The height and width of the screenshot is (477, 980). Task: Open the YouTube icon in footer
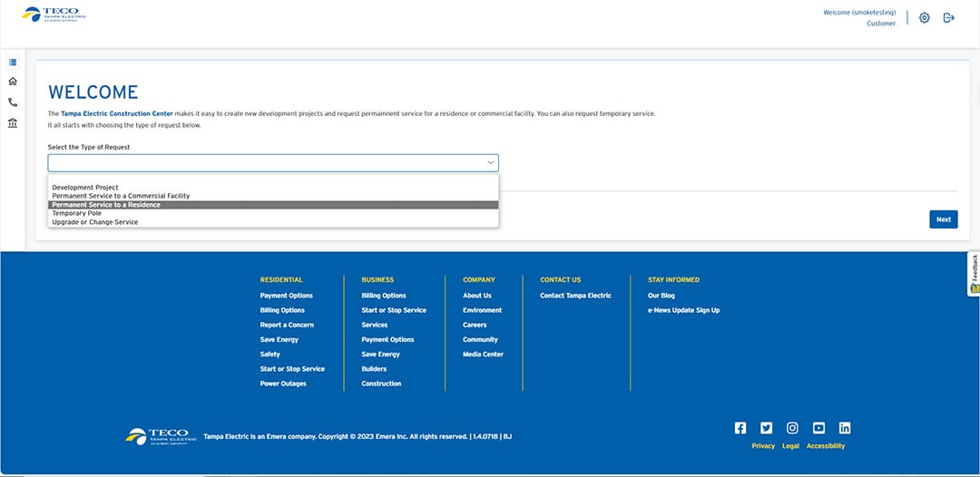click(x=818, y=428)
